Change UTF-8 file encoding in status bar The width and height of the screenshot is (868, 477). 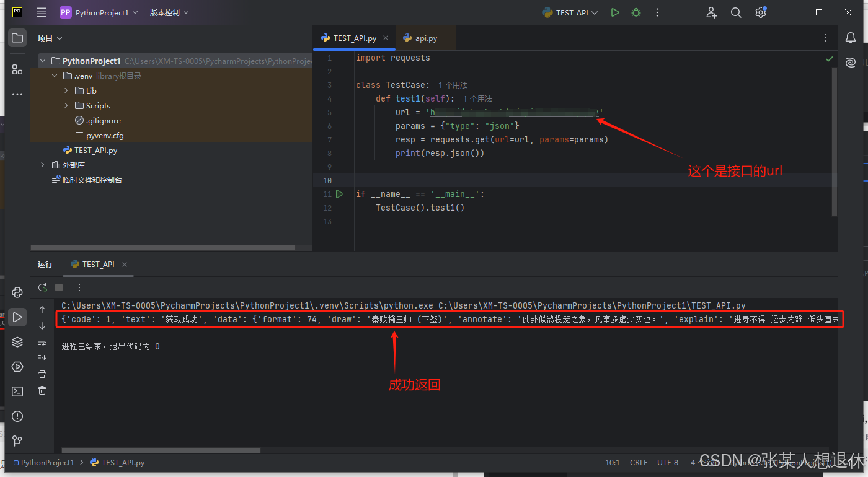tap(668, 462)
